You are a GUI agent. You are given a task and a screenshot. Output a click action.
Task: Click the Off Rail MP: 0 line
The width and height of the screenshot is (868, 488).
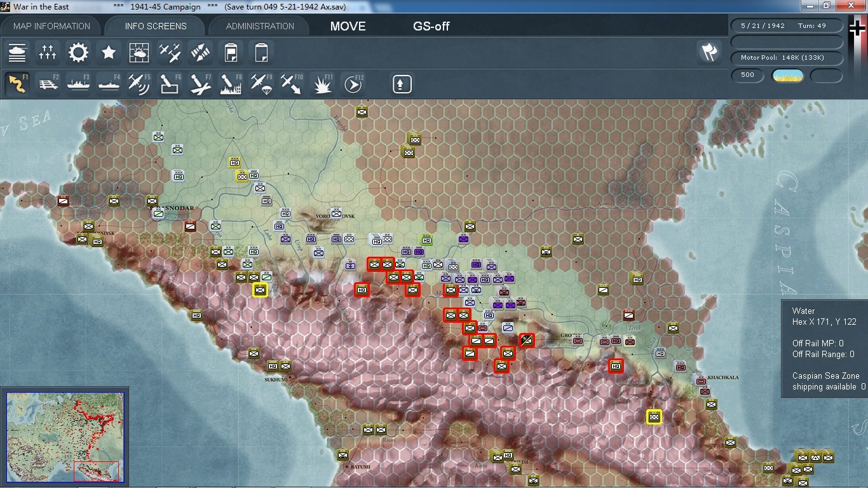pyautogui.click(x=818, y=343)
